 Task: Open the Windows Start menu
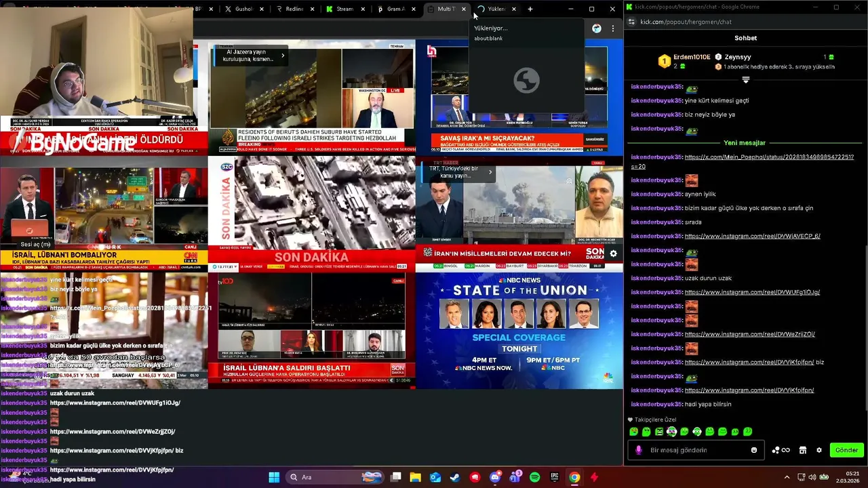tap(274, 477)
